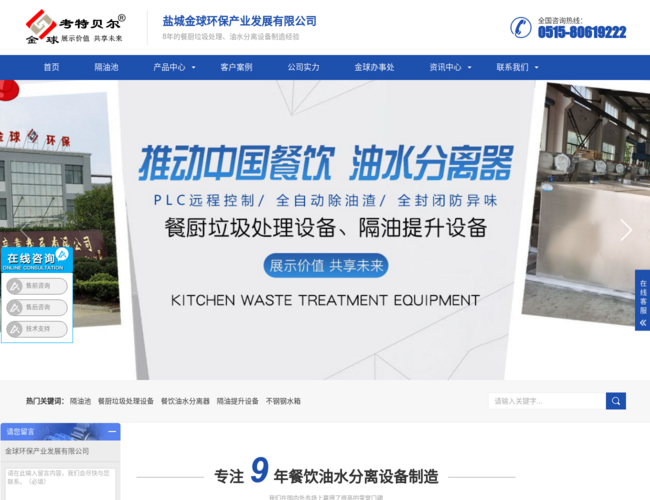Screen dimensions: 650x500
Task: Click the 餐厨垃圾处理设备 hot keyword link
Action: (x=126, y=401)
